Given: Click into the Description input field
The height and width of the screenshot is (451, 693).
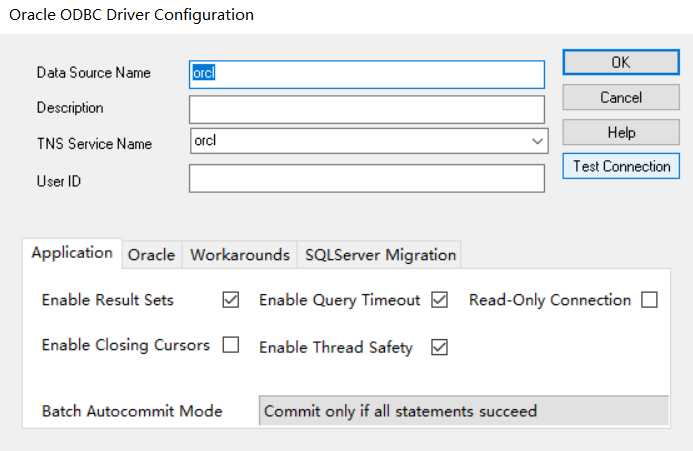Looking at the screenshot, I should click(366, 110).
